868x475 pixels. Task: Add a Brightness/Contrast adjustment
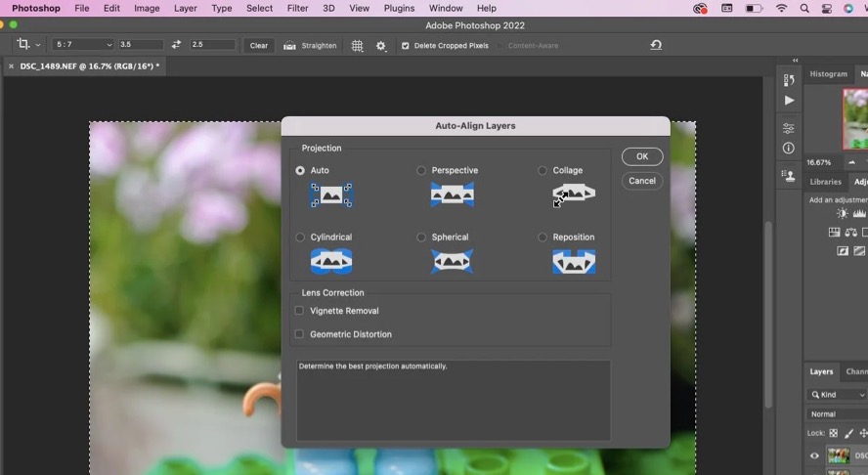point(843,214)
